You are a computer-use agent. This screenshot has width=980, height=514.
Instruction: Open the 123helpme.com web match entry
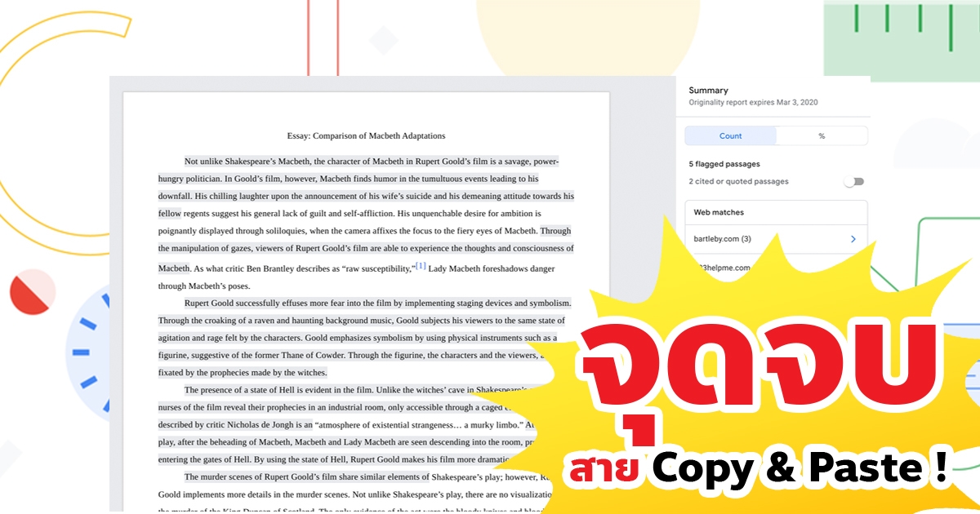pos(722,268)
